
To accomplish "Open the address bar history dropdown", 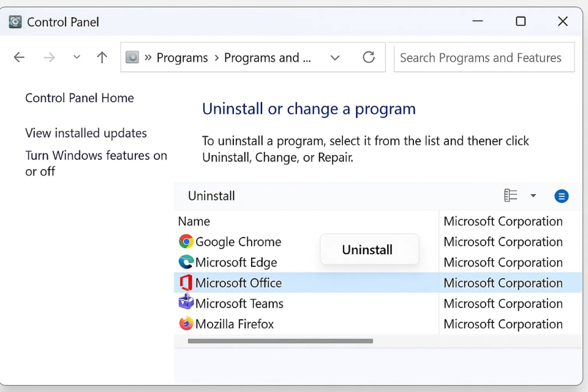I will click(x=335, y=58).
